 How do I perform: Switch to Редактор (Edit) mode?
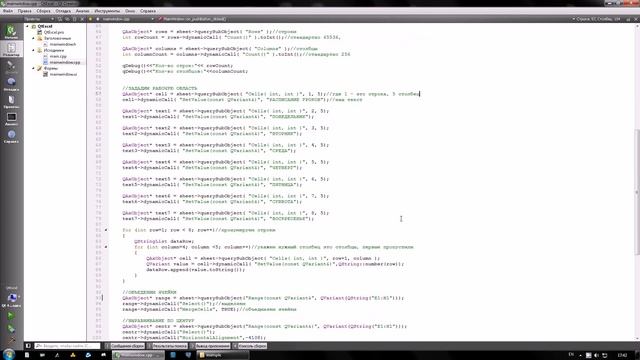coord(11,49)
